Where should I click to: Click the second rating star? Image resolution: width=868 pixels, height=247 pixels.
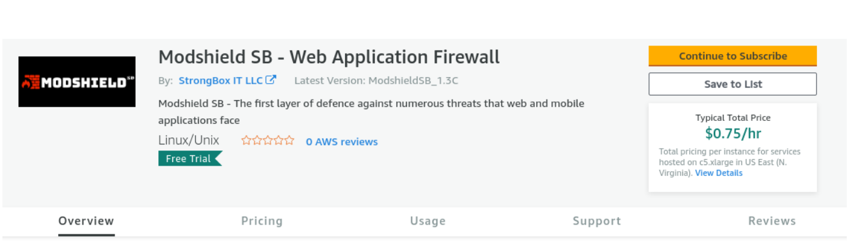click(257, 141)
